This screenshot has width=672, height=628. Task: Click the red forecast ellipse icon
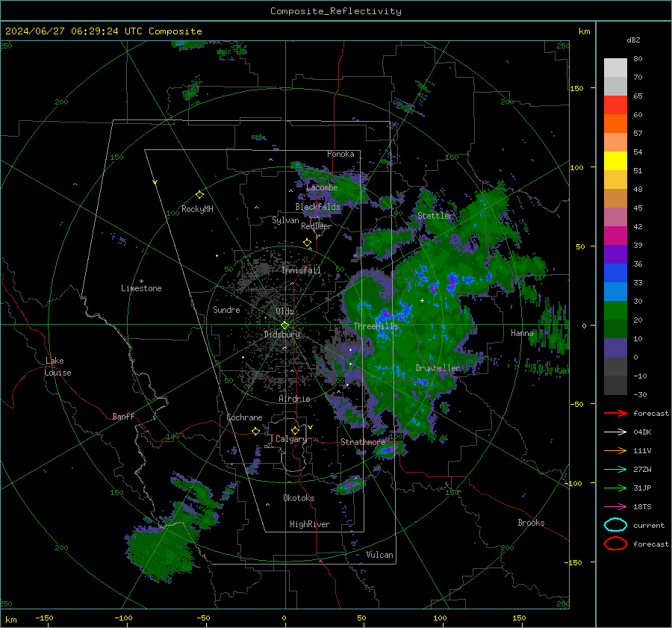click(x=615, y=544)
